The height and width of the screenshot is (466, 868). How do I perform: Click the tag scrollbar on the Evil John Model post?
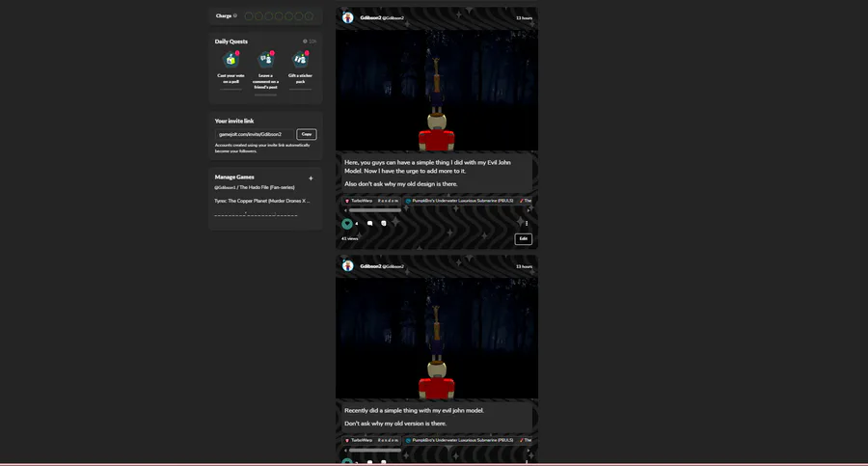(x=375, y=210)
